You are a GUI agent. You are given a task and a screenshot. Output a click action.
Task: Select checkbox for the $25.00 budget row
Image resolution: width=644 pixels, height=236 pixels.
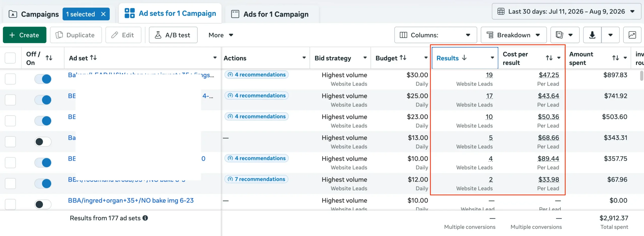pos(10,100)
